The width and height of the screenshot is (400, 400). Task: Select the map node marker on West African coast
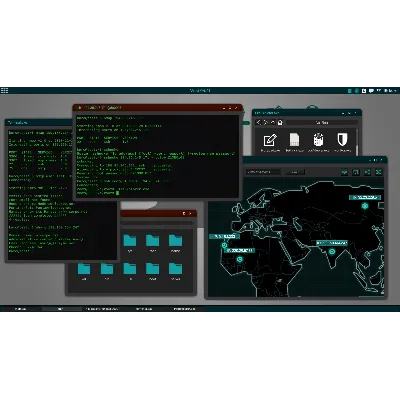tap(224, 245)
